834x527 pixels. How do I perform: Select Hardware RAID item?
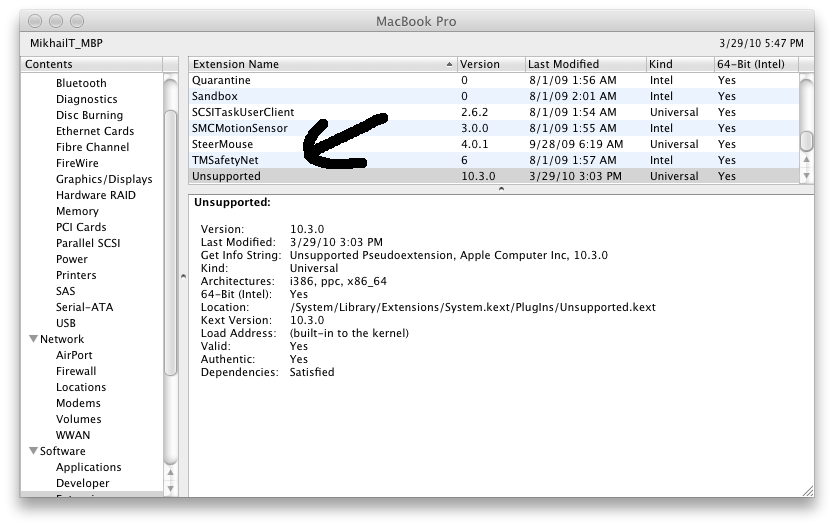pyautogui.click(x=96, y=195)
